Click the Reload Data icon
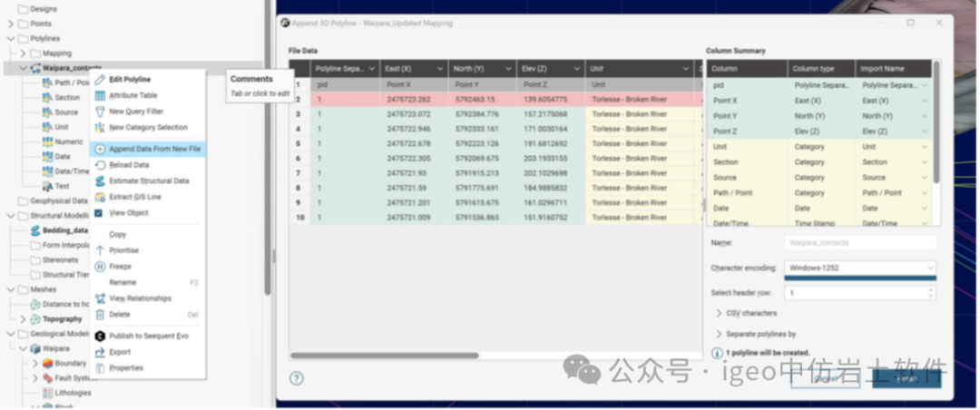 point(100,165)
